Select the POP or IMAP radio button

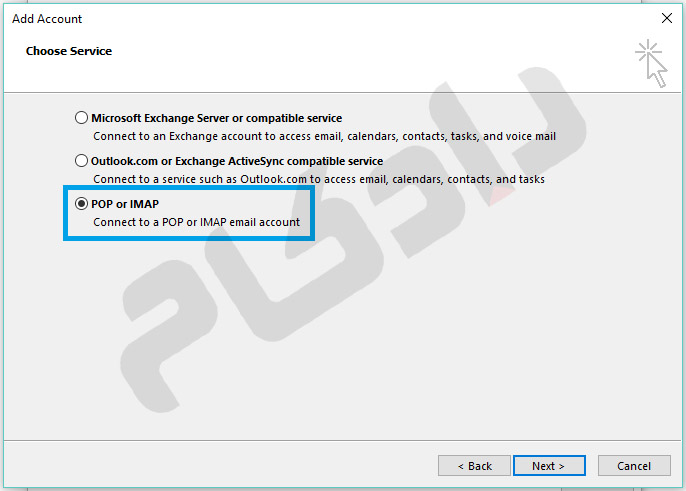click(81, 203)
